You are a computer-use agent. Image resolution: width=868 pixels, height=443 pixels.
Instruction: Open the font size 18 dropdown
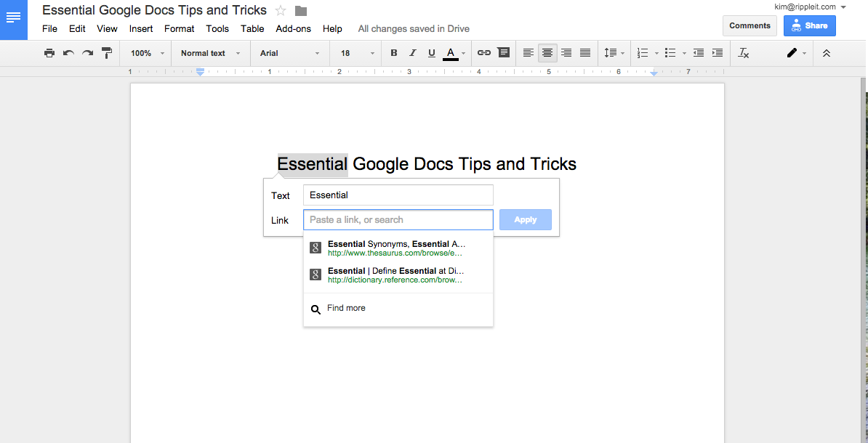357,53
